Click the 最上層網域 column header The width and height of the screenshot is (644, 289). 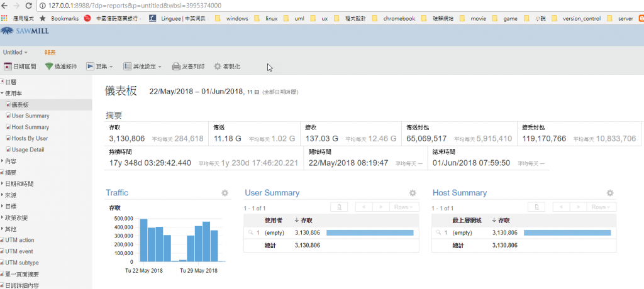point(467,221)
